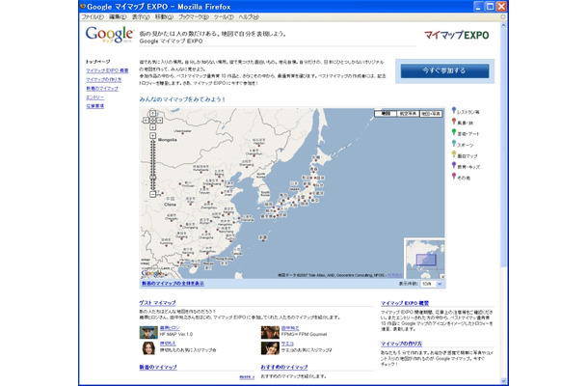
Task: Open the ブックマーク menu
Action: click(x=194, y=17)
